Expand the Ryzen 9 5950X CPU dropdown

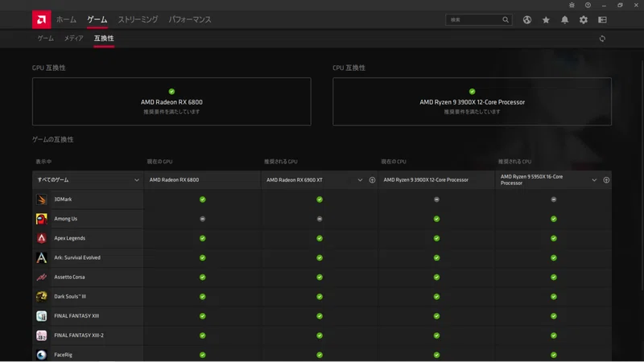click(594, 179)
